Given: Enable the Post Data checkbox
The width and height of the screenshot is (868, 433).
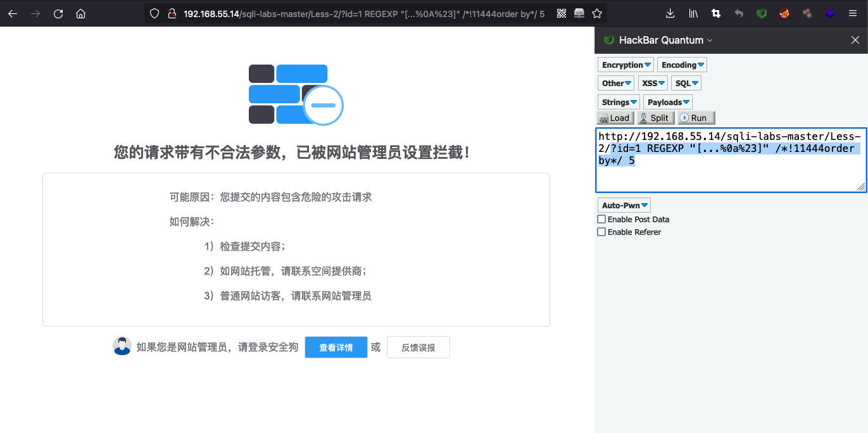Looking at the screenshot, I should point(601,219).
